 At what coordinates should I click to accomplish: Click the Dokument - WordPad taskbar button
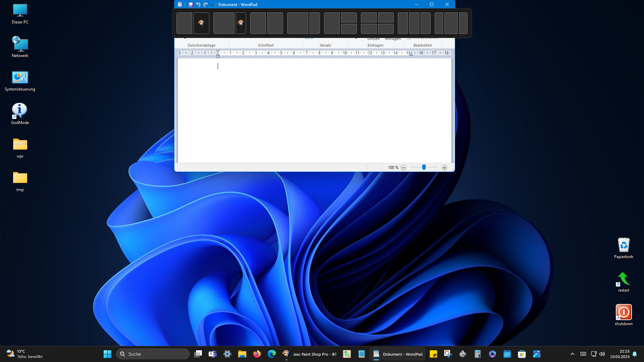point(398,354)
